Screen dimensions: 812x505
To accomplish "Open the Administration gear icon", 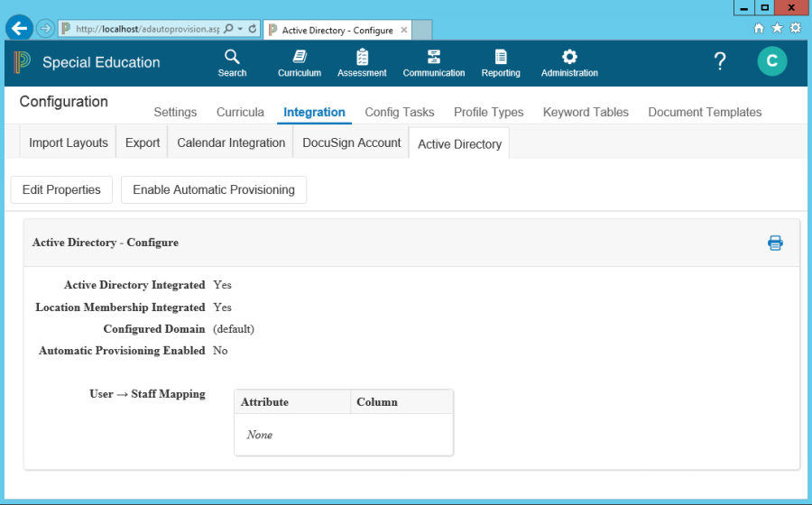I will [569, 58].
